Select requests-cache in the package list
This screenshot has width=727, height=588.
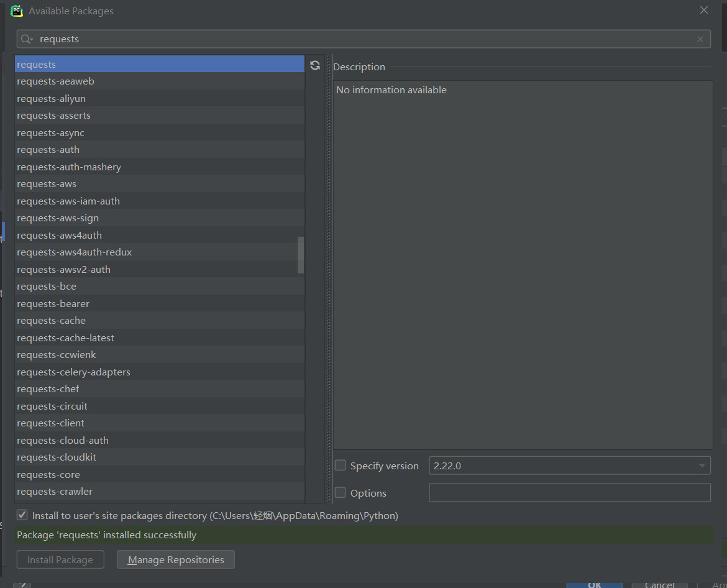(52, 321)
